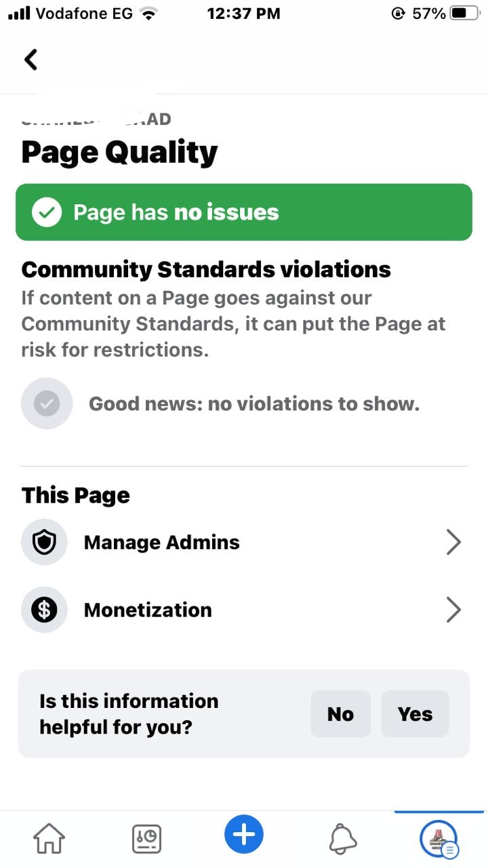This screenshot has width=488, height=868.
Task: Answer Yes to helpful question
Action: 415,714
